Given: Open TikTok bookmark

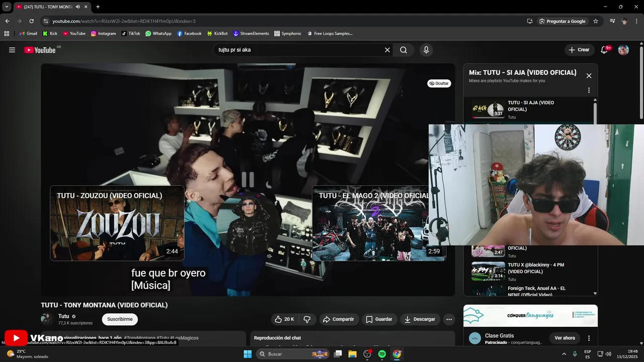Looking at the screenshot, I should (x=131, y=34).
